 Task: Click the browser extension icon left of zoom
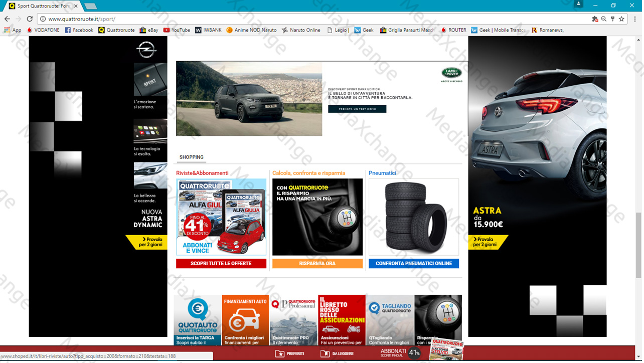[x=595, y=19]
